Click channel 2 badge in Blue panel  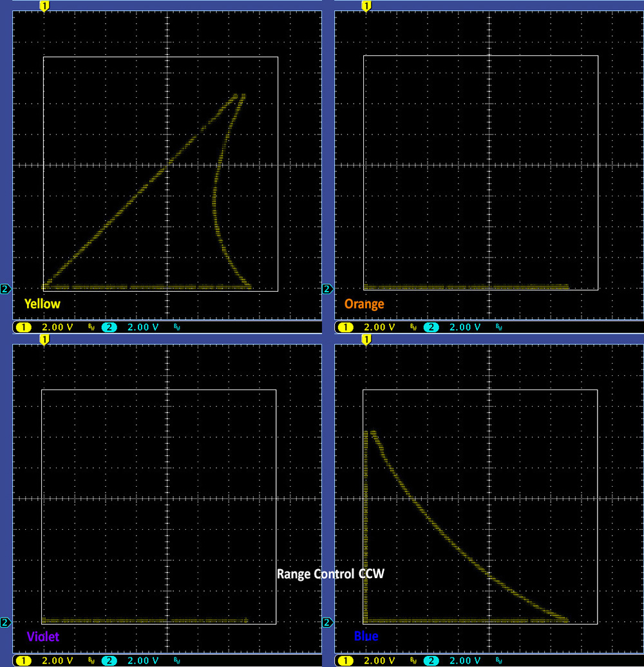coord(431,661)
